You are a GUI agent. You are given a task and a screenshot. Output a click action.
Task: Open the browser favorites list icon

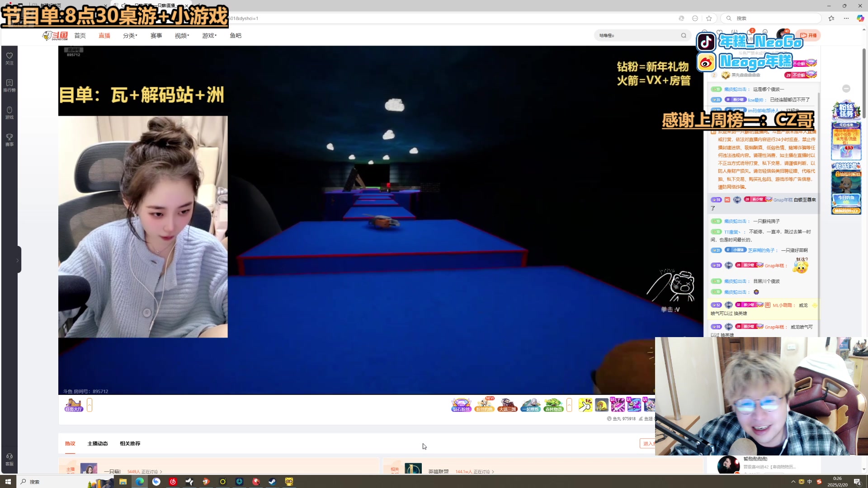click(831, 19)
